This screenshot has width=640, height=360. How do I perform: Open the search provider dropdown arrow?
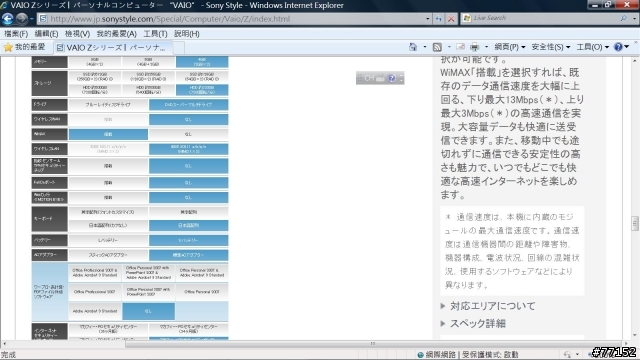coord(634,18)
